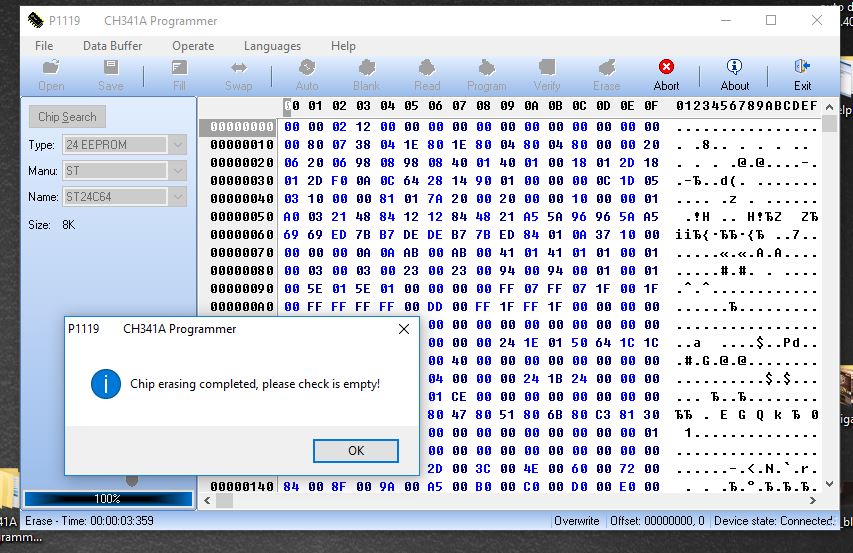Click the Open toolbar icon
The height and width of the screenshot is (553, 853).
[x=51, y=76]
